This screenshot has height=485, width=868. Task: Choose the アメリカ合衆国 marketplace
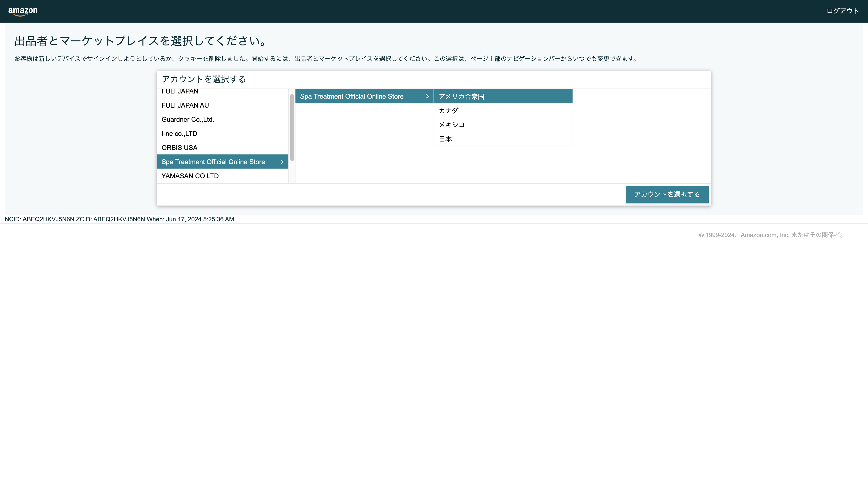pyautogui.click(x=503, y=96)
